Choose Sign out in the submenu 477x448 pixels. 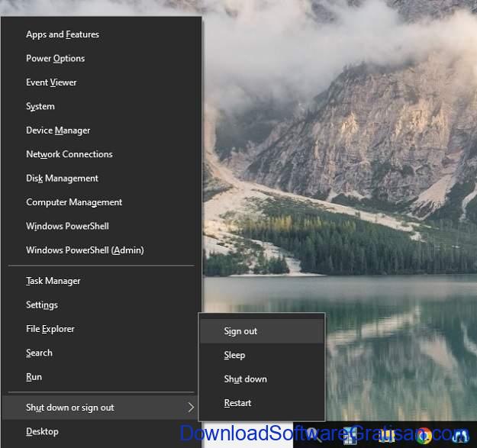[x=262, y=331]
